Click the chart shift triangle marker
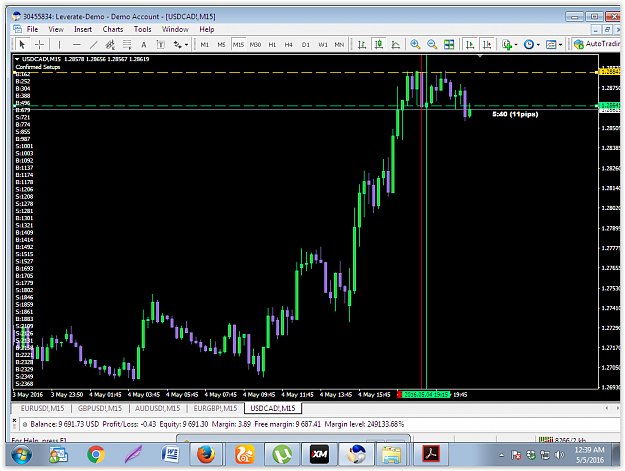The image size is (625, 471). tap(480, 56)
